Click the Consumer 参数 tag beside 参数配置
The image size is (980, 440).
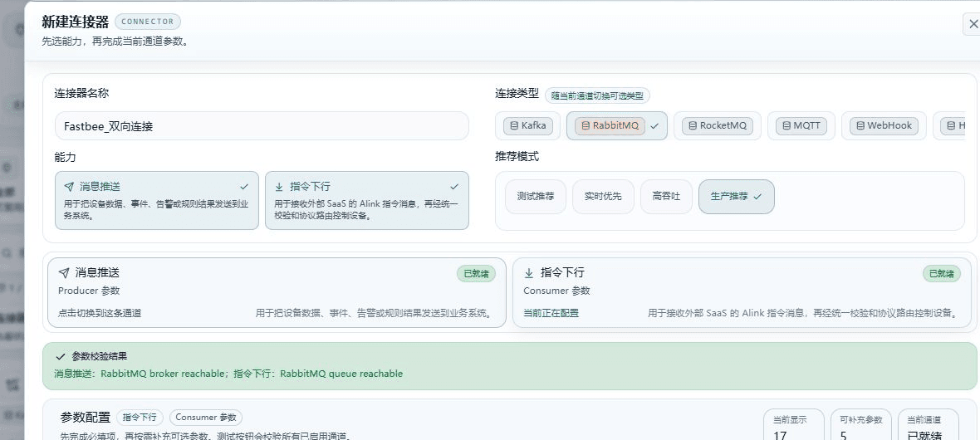206,418
